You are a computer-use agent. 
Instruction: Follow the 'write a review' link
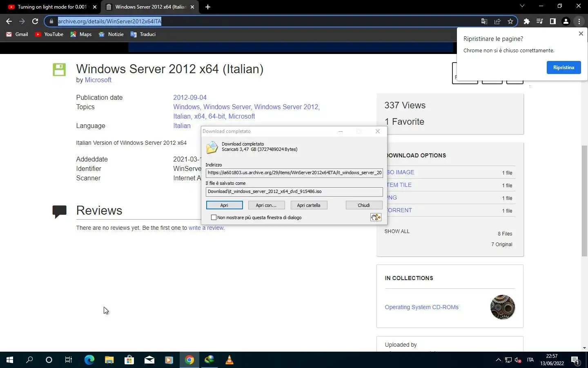click(206, 228)
